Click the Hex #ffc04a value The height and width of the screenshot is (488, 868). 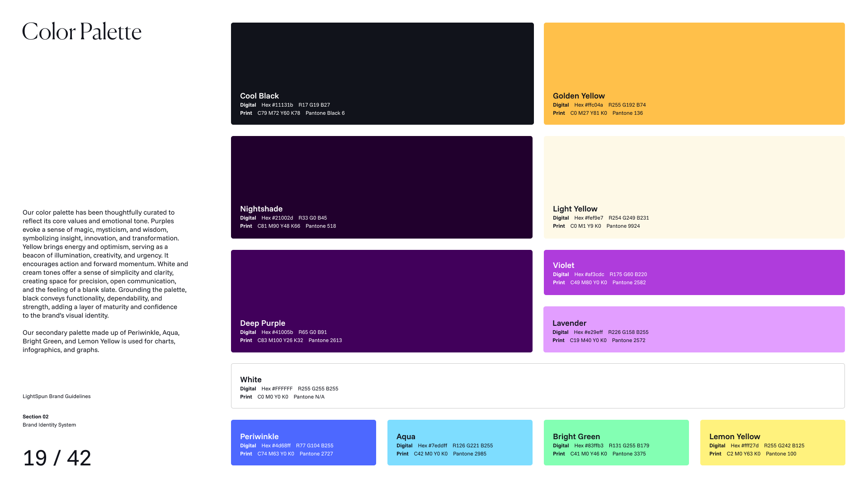pyautogui.click(x=589, y=105)
